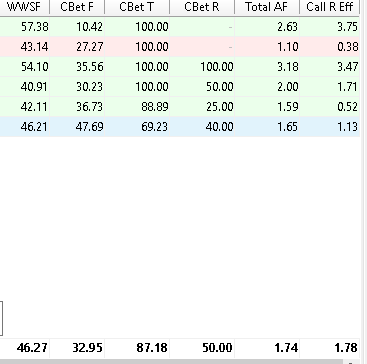Select the CBet F value 35.56
Screen dimensions: 367x364
click(x=89, y=67)
